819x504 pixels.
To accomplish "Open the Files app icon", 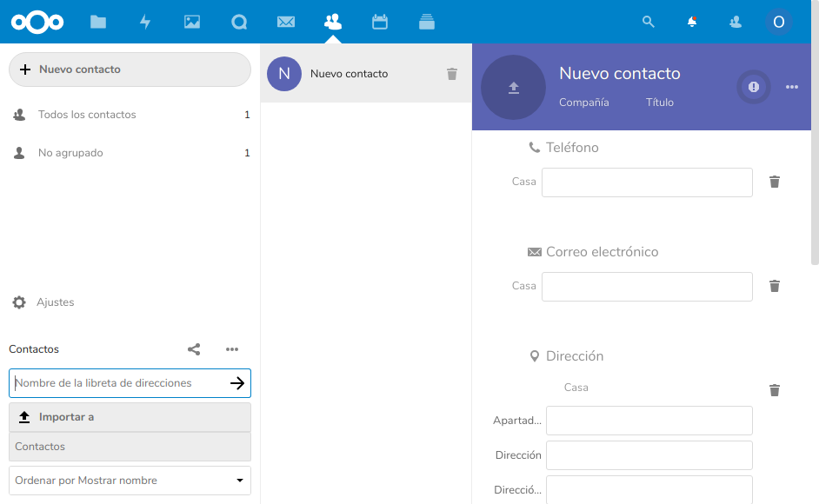I will click(x=98, y=22).
